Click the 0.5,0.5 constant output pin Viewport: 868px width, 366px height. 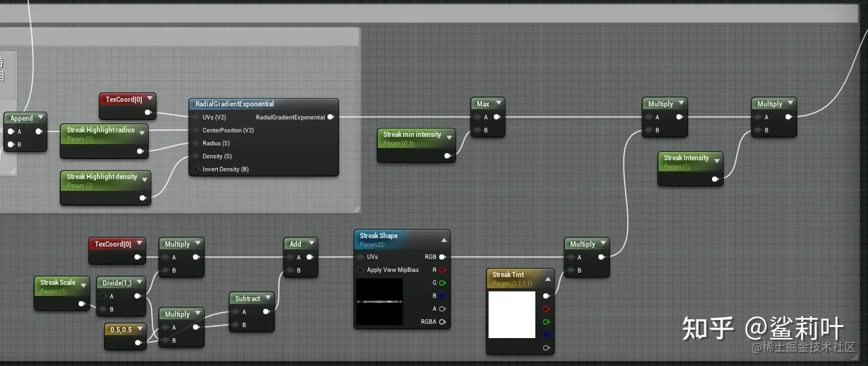click(x=137, y=343)
